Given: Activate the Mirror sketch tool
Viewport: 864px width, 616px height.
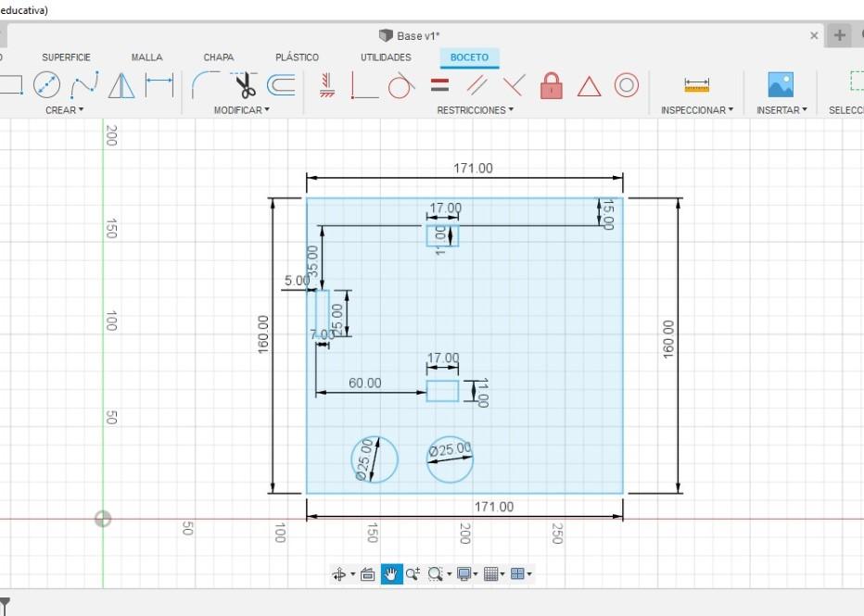Looking at the screenshot, I should [121, 85].
